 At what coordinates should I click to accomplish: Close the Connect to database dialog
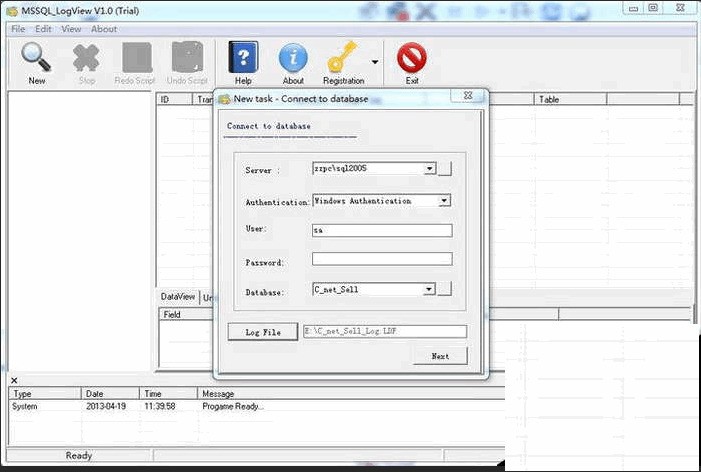point(468,95)
